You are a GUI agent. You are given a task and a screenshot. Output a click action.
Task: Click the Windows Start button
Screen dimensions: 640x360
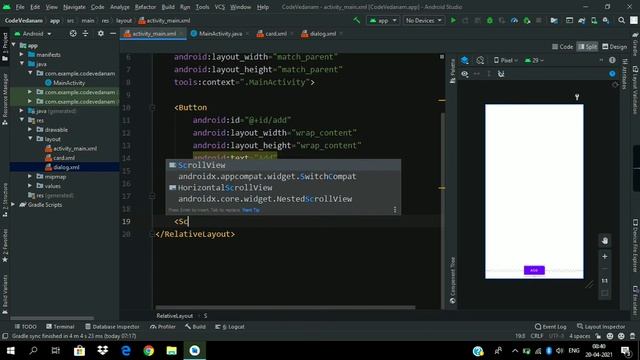[11, 351]
